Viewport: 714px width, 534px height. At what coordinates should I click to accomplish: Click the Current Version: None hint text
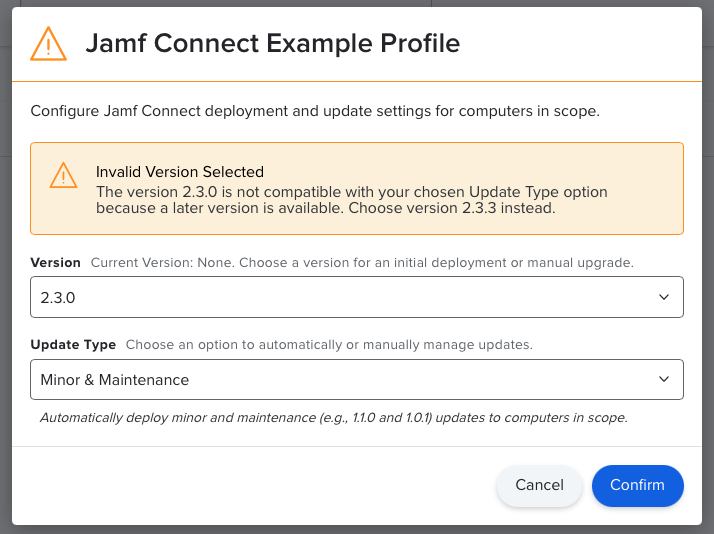point(362,263)
